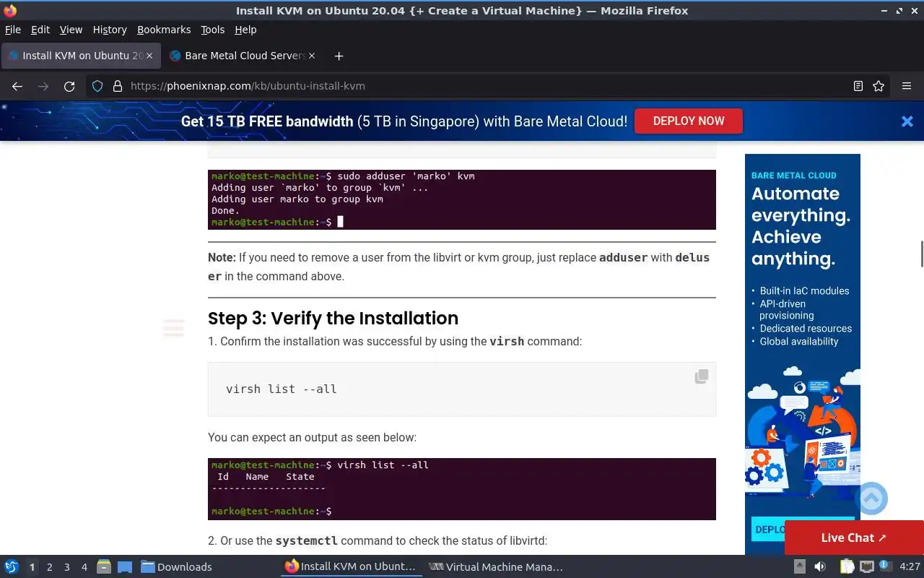Show site security padlock info
Screen dimensions: 924x578
(118, 86)
